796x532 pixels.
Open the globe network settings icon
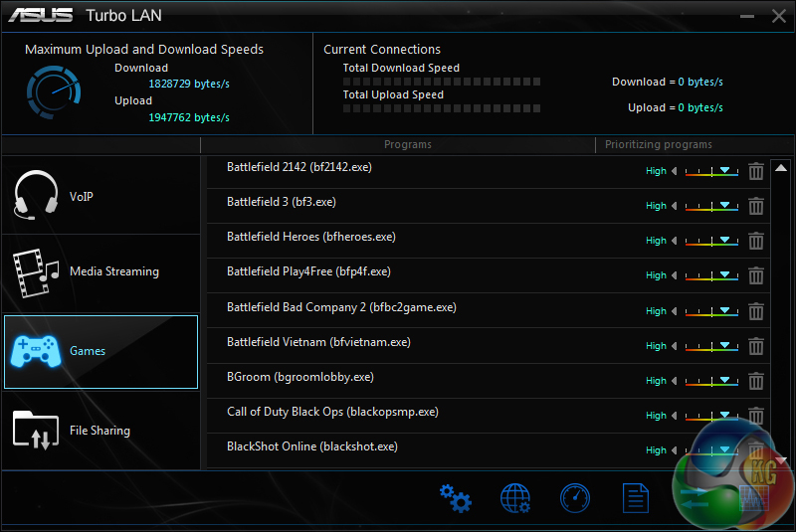(515, 497)
